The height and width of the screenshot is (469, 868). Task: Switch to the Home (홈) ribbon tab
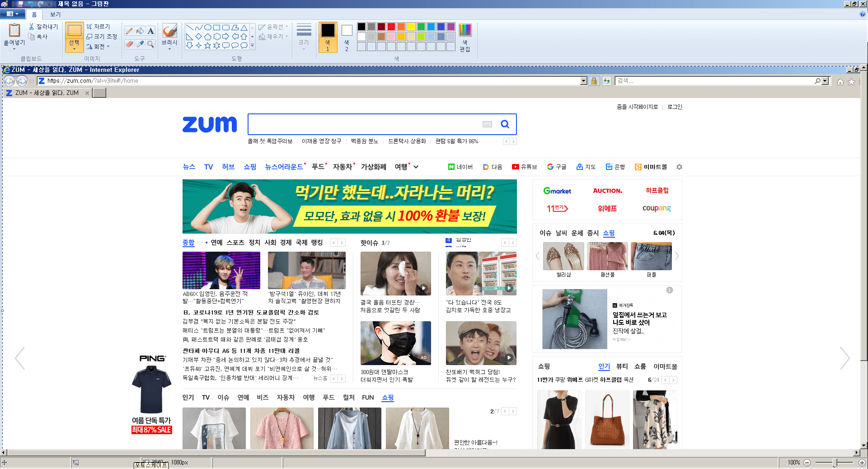34,14
